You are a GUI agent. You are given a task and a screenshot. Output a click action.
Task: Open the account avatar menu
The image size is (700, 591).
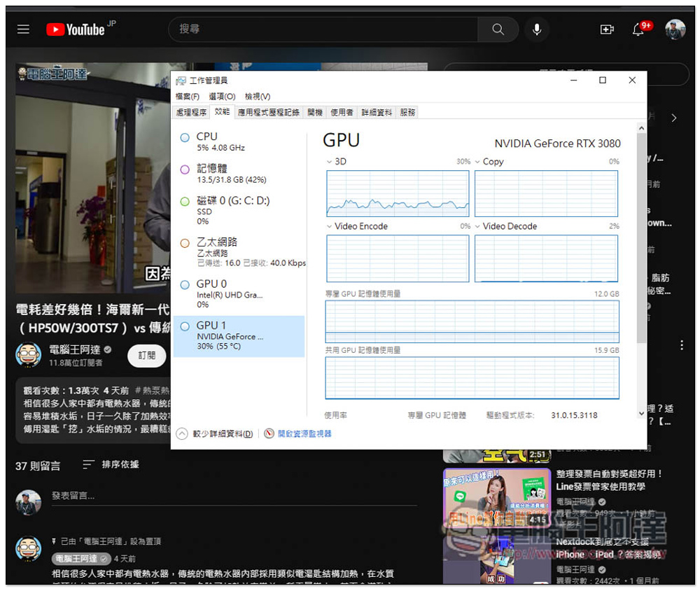pyautogui.click(x=675, y=29)
